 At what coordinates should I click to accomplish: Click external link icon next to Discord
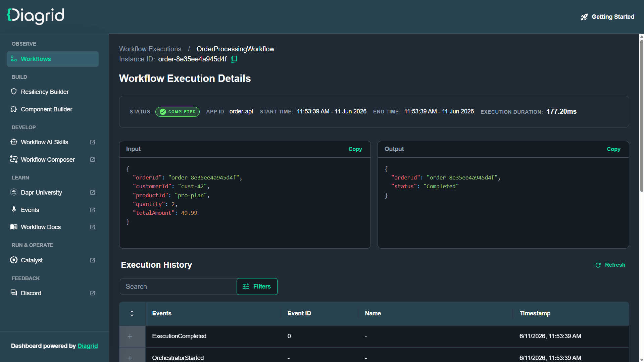click(93, 293)
